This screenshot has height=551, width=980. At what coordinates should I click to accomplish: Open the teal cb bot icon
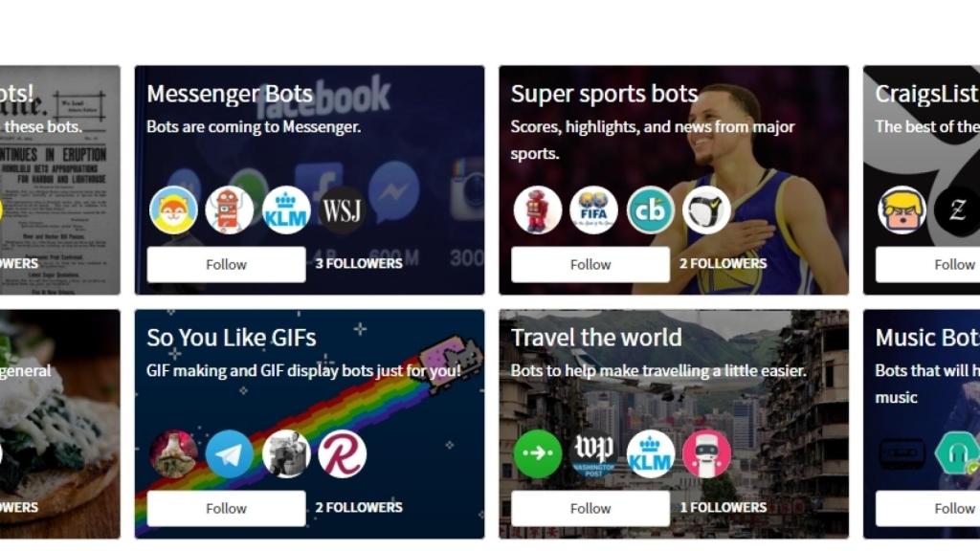[650, 209]
